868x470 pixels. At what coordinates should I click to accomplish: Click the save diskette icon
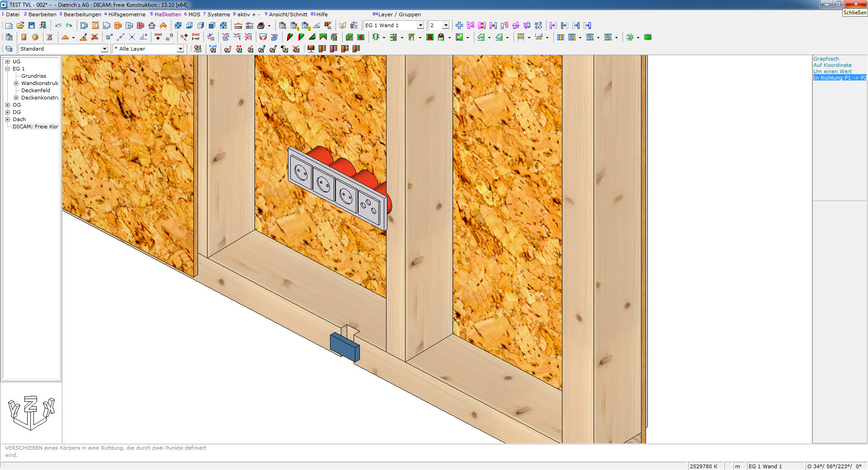tap(32, 25)
